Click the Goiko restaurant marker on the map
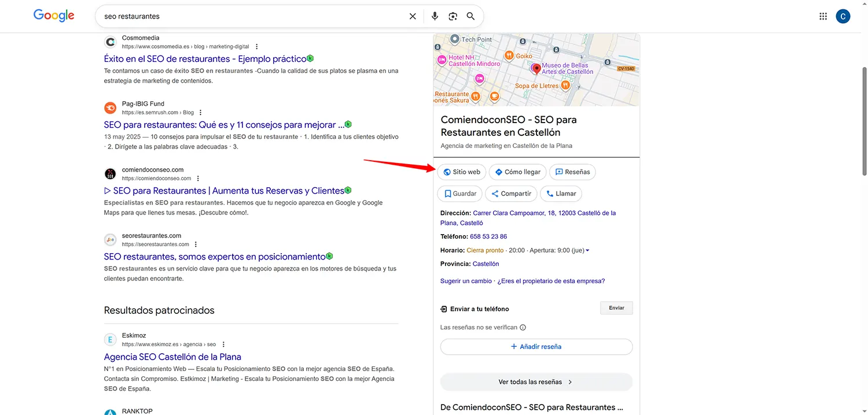Image resolution: width=868 pixels, height=415 pixels. [509, 55]
